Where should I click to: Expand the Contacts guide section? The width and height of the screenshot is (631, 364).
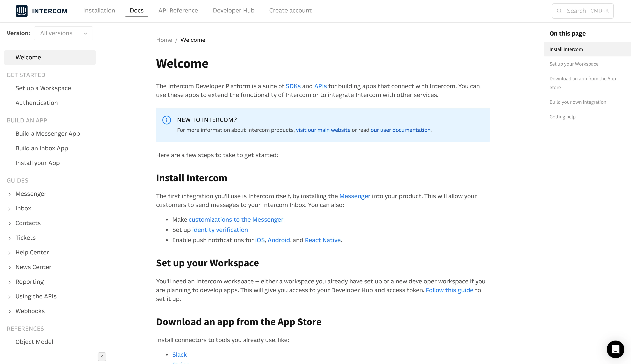[10, 223]
